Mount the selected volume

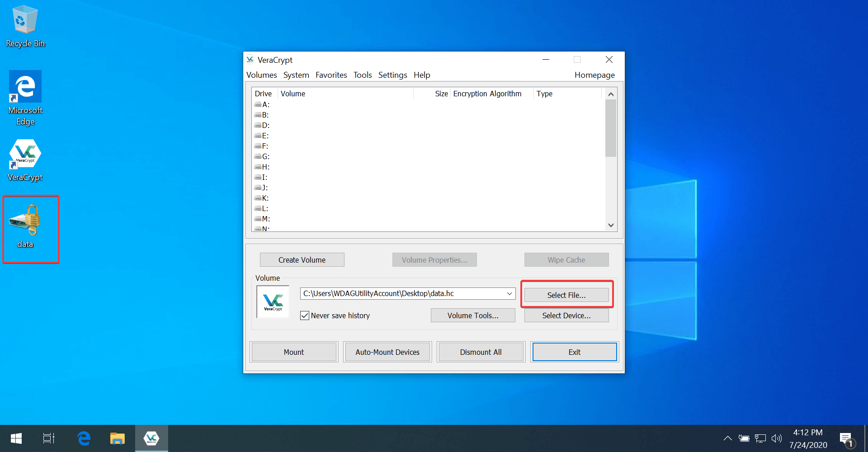[293, 352]
